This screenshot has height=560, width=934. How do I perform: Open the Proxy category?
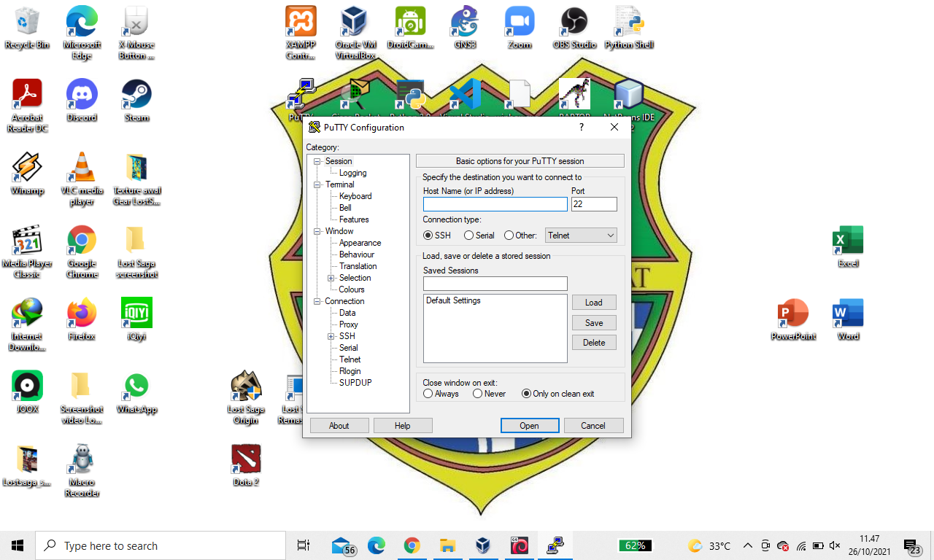[349, 324]
